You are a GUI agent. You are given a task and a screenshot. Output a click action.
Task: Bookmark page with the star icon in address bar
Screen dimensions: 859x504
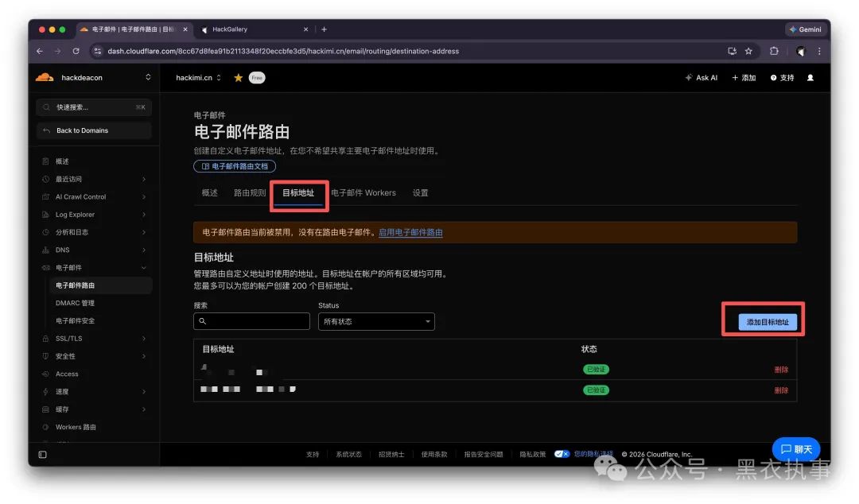[x=748, y=51]
